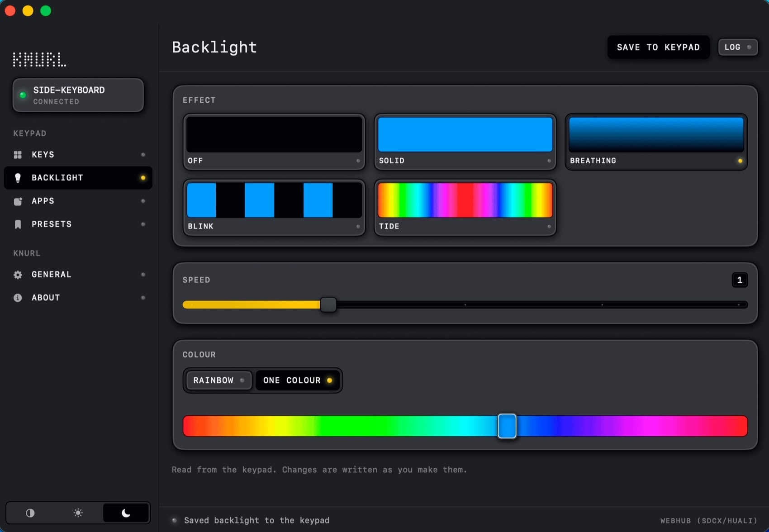Click the 'WEBHUB (SDCX/HUALI)' status text
769x532 pixels.
[x=708, y=521]
